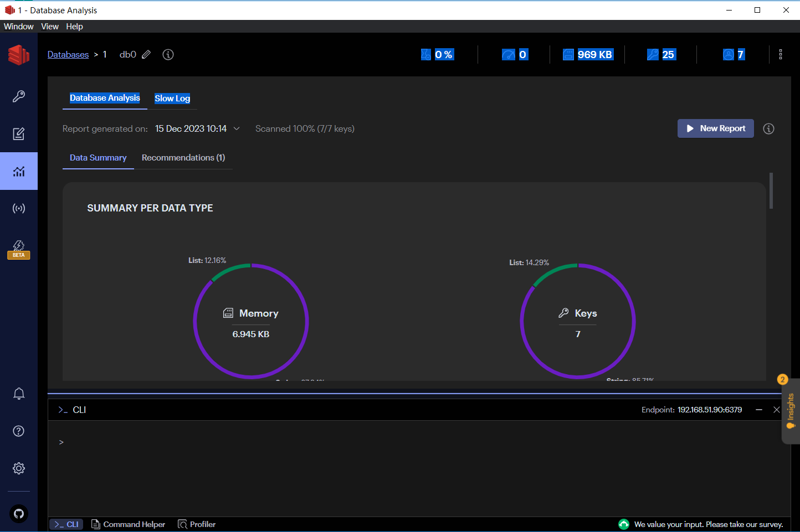Close the CLI panel with the X

[x=777, y=410]
